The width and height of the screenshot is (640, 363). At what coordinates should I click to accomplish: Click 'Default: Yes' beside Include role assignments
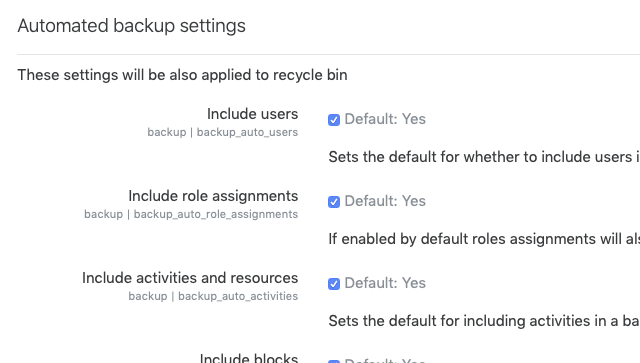click(x=385, y=201)
